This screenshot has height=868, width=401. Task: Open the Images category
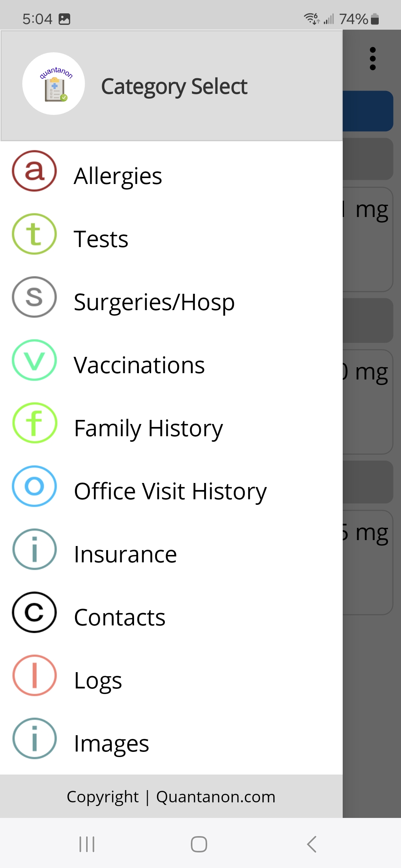tap(111, 743)
